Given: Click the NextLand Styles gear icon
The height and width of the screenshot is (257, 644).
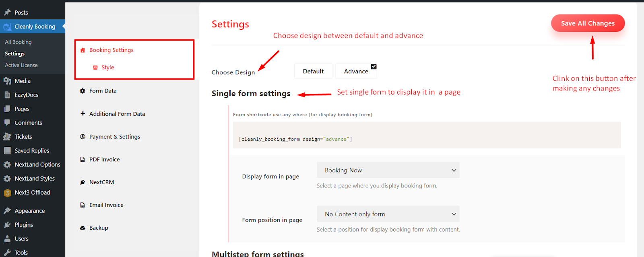Looking at the screenshot, I should (7, 179).
